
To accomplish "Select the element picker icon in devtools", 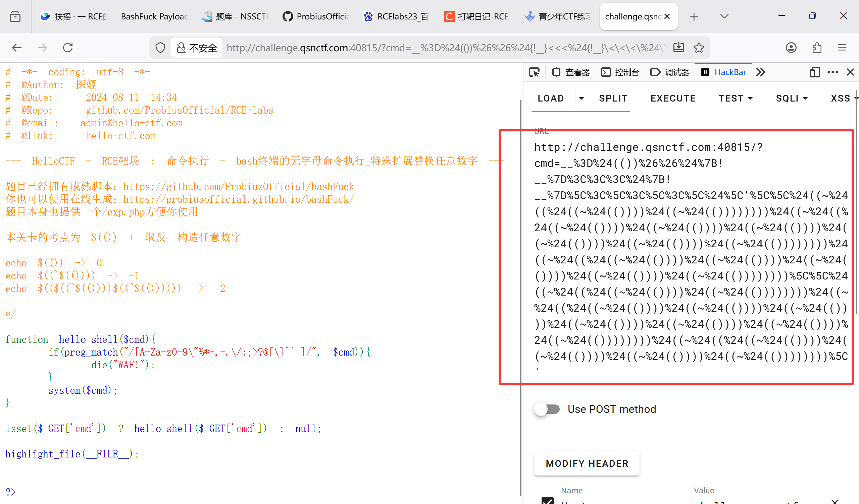I will tap(534, 72).
